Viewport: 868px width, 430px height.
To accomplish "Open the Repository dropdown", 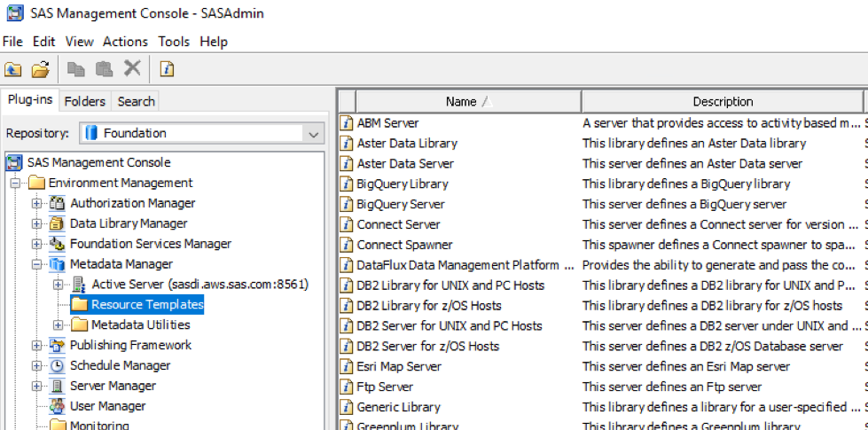I will [x=313, y=134].
